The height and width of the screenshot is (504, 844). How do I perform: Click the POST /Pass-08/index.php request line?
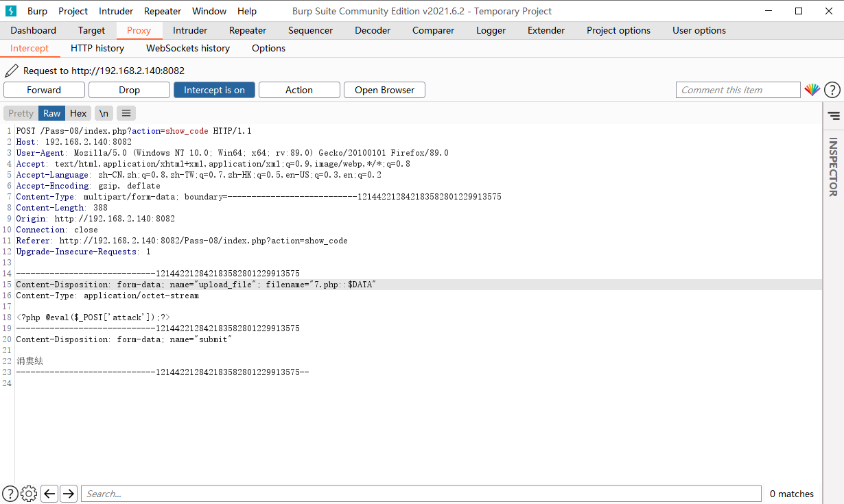(x=134, y=131)
